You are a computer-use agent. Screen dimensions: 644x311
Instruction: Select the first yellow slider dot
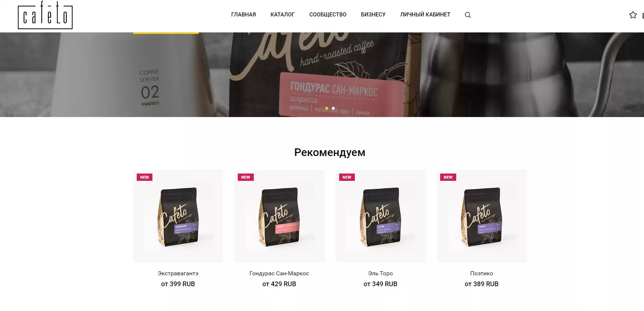327,108
